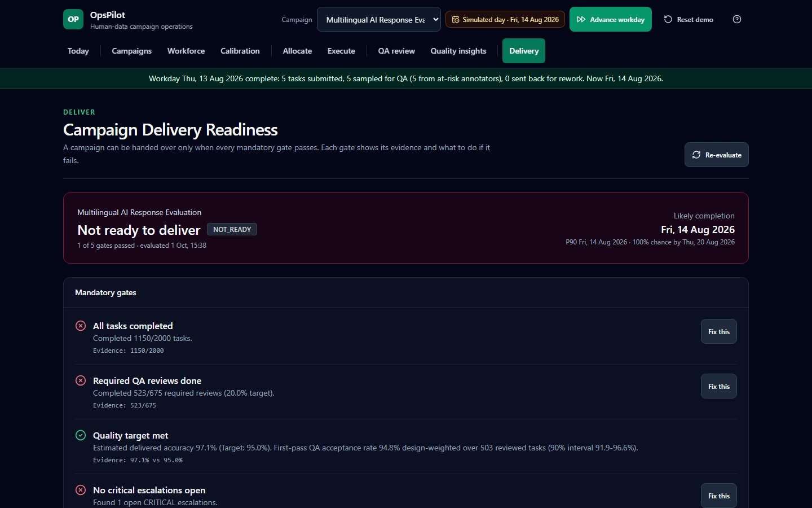Click the 'Completed 523/675 required reviews' text

184,393
